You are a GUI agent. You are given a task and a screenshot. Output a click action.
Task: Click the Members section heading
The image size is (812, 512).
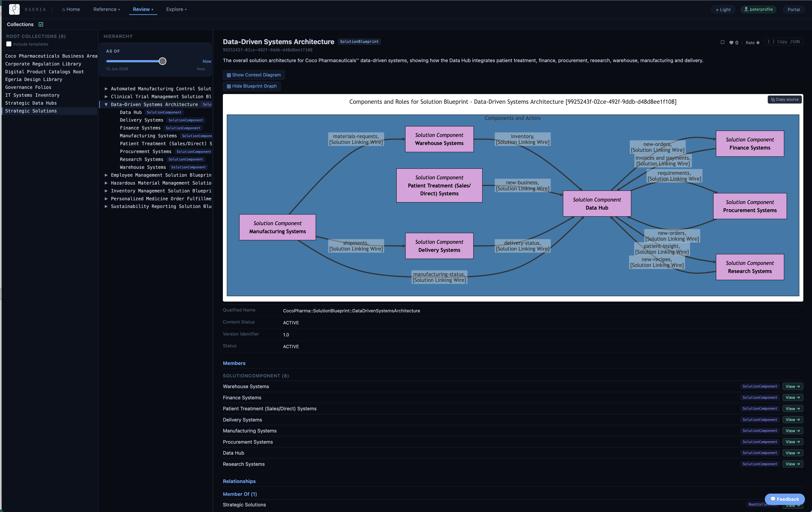click(234, 363)
